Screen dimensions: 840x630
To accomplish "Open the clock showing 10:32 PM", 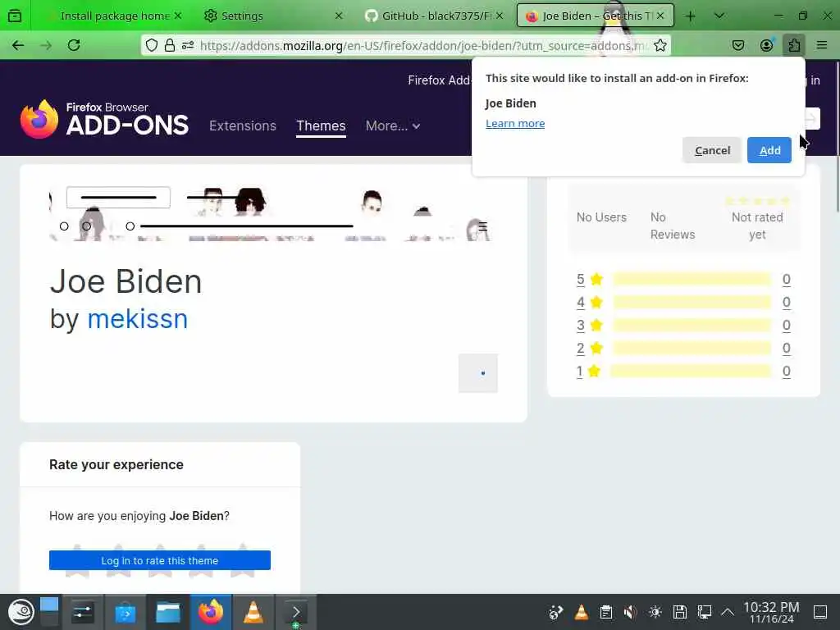I will 771,612.
